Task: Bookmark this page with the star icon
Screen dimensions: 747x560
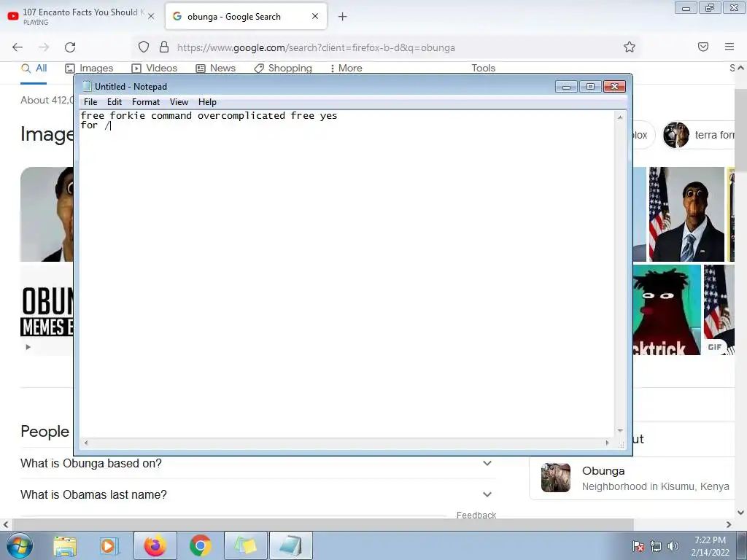Action: click(x=630, y=47)
